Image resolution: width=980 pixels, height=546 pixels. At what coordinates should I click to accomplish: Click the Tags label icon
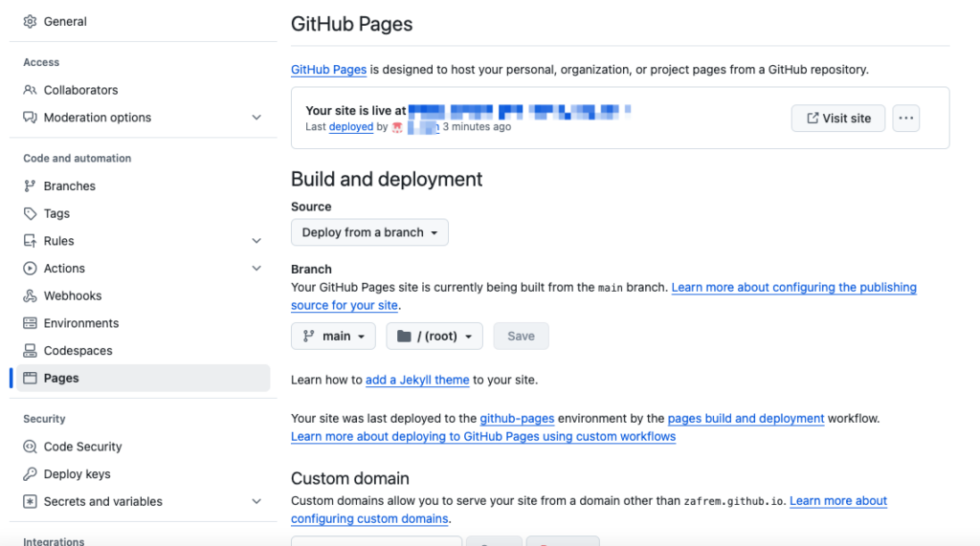(x=30, y=213)
